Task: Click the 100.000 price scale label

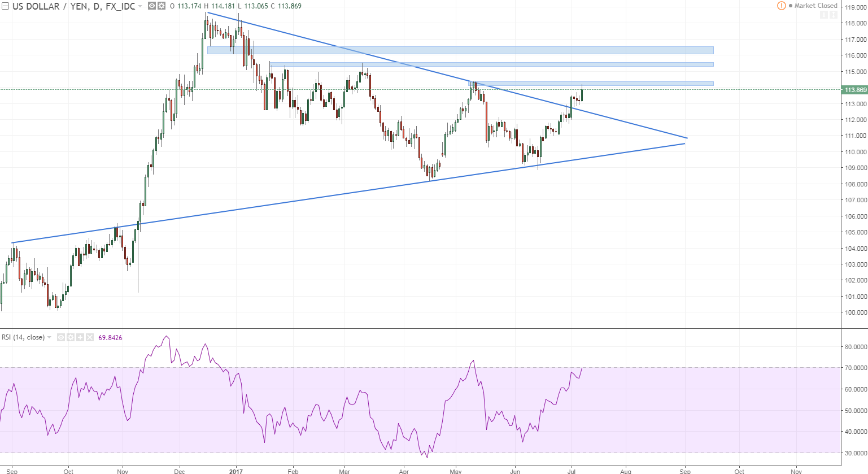Action: point(856,312)
